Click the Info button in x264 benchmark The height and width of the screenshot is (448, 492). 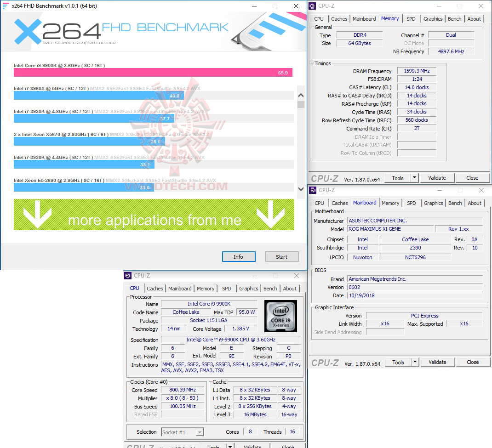(x=239, y=256)
